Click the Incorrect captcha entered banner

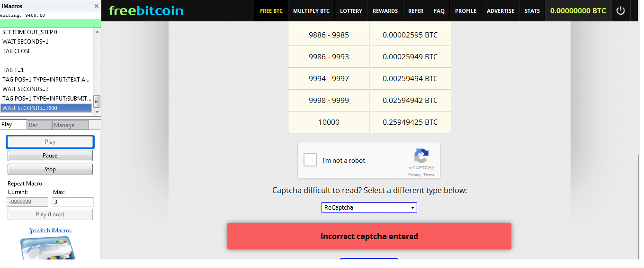click(369, 236)
